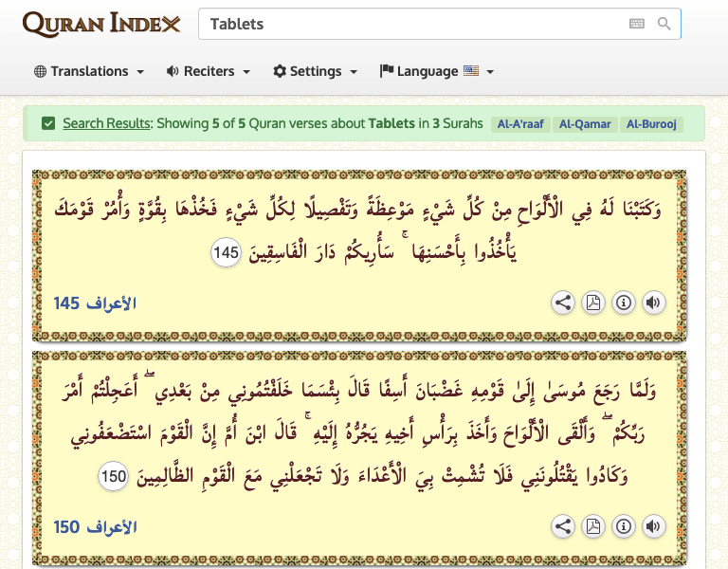Viewport: 728px width, 569px height.
Task: Toggle the Search Results checkbox
Action: click(47, 123)
